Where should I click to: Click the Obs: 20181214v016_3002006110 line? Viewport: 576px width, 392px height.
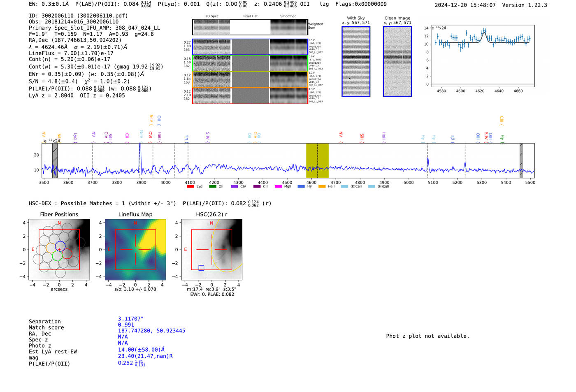pos(74,22)
